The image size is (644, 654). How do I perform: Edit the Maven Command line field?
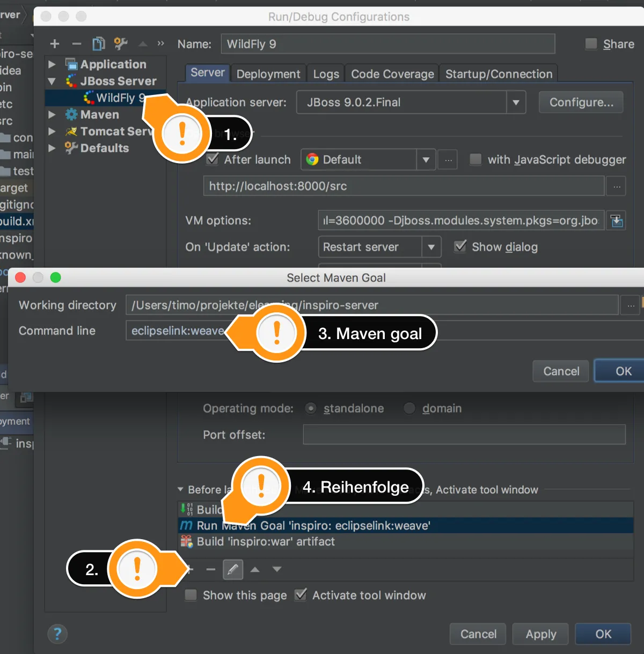pos(385,330)
